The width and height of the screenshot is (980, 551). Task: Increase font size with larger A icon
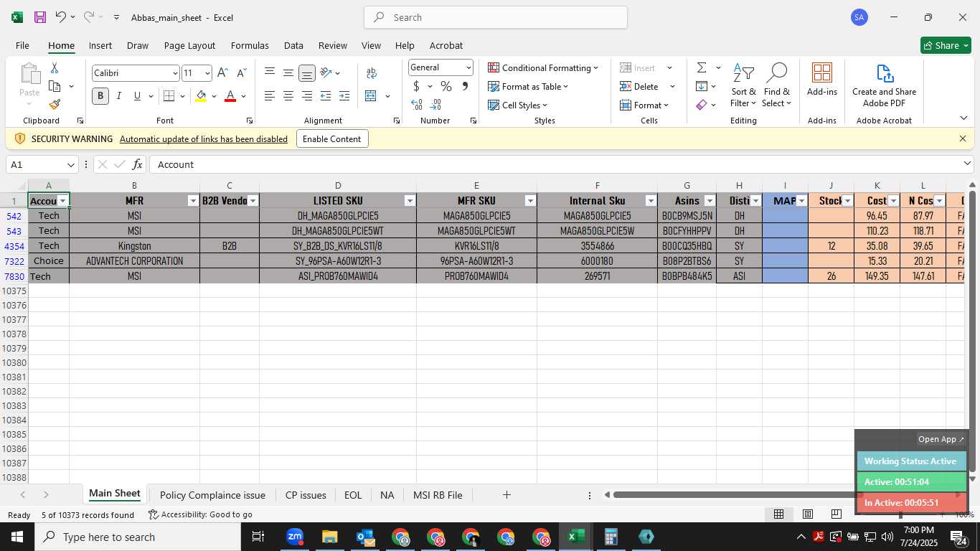click(x=222, y=72)
